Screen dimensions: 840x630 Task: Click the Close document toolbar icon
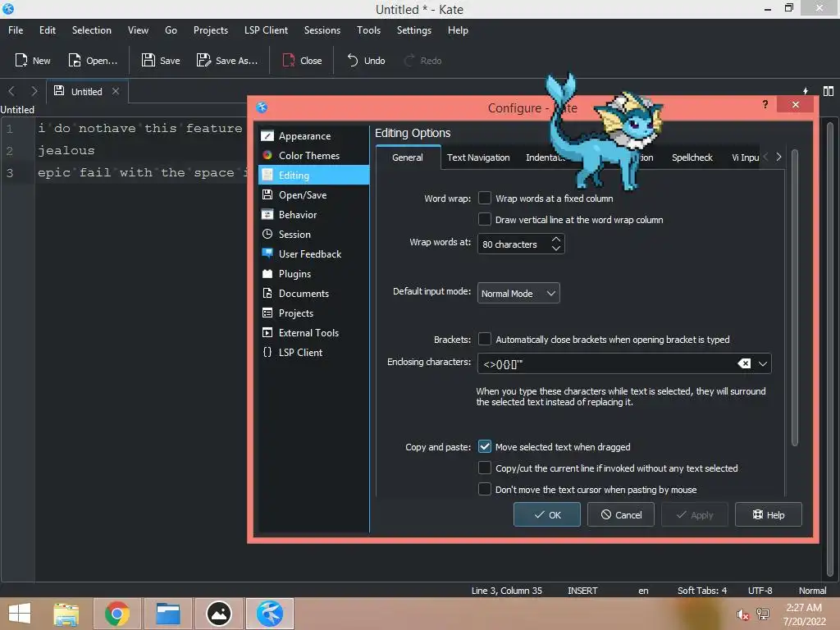[288, 60]
